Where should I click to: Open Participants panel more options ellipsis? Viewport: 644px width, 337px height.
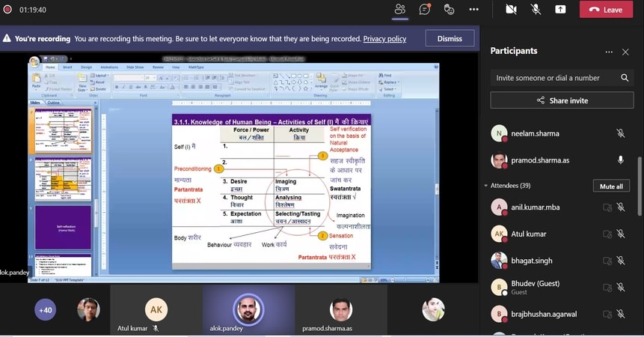[609, 52]
